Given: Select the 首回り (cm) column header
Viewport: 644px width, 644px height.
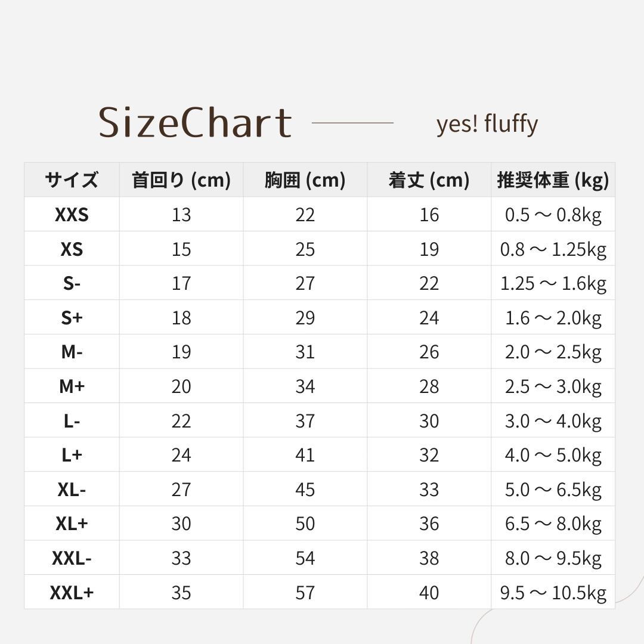Looking at the screenshot, I should 181,180.
